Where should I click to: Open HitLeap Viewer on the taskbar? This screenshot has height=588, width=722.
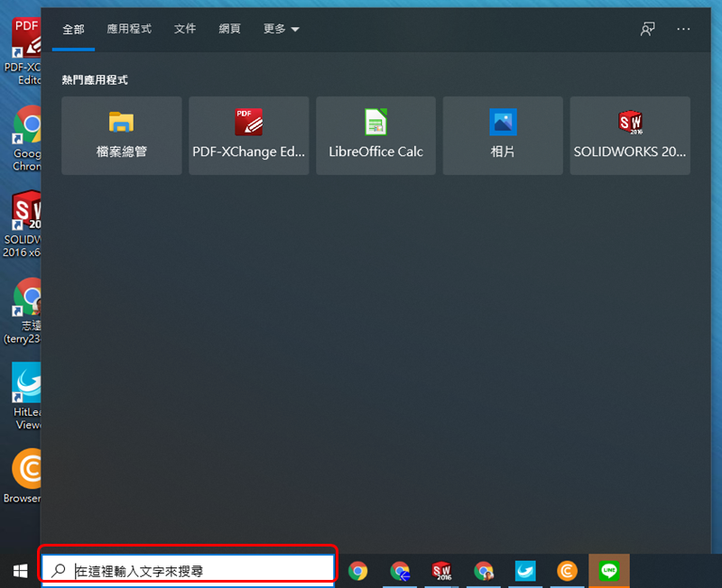coord(525,571)
